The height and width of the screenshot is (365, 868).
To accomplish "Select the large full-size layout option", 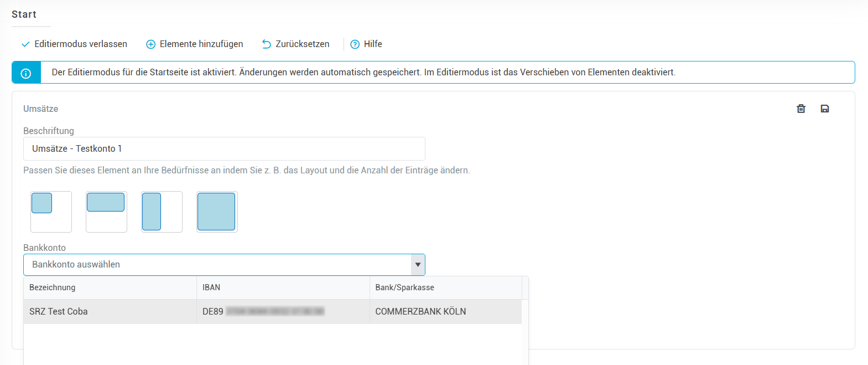I will [x=217, y=212].
